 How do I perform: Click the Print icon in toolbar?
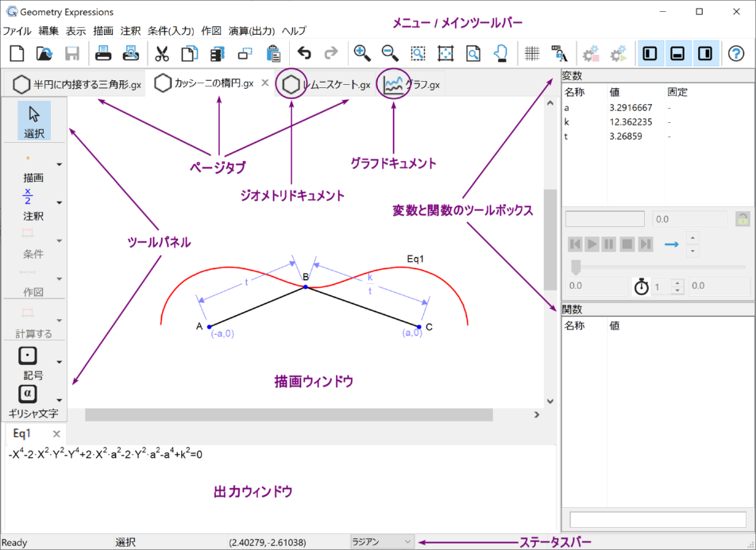[104, 54]
